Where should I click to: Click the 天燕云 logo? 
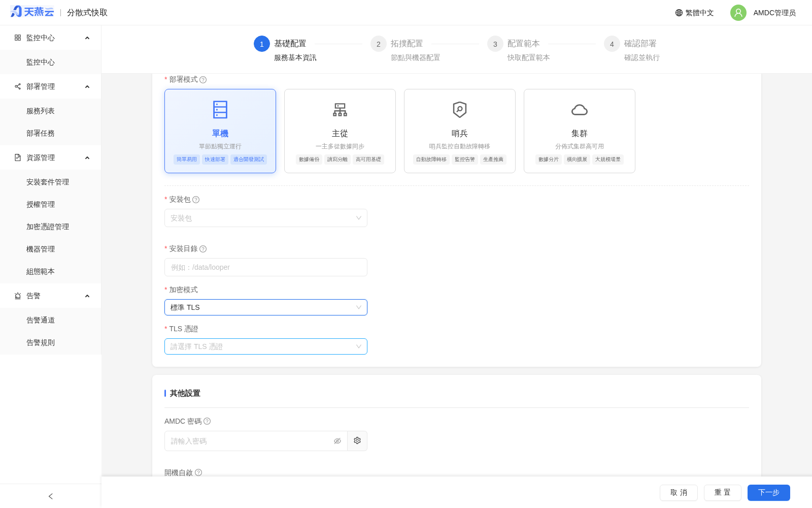point(32,12)
